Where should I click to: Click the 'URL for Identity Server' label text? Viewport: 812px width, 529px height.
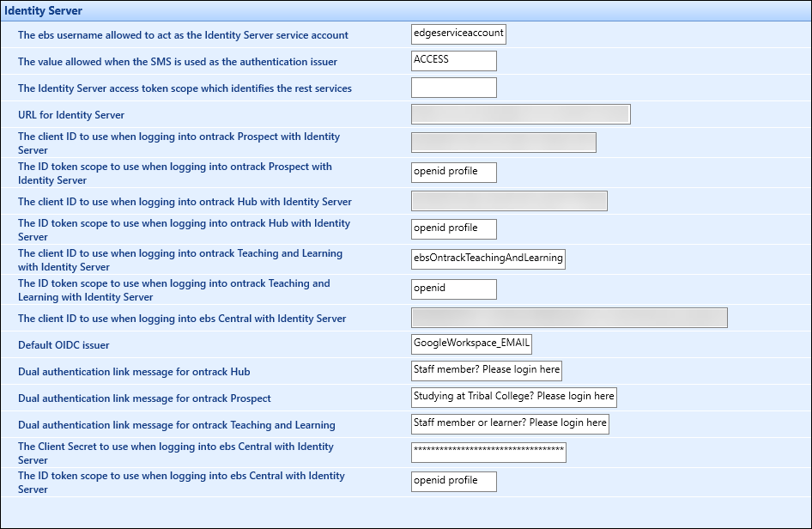(71, 115)
